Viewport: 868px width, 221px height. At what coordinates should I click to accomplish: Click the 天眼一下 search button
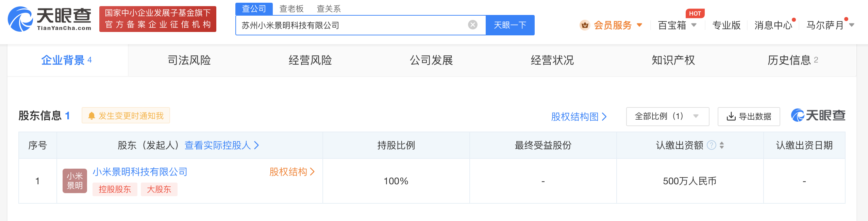coord(510,25)
